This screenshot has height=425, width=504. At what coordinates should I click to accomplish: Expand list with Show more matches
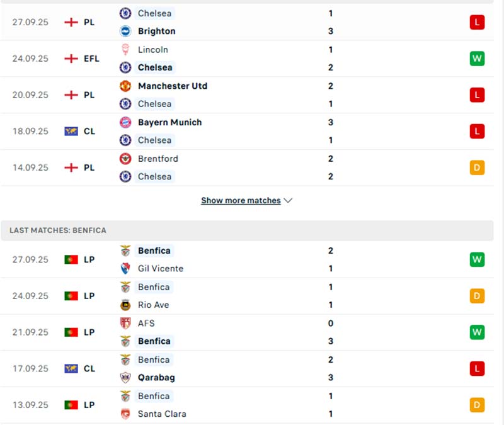click(x=241, y=200)
